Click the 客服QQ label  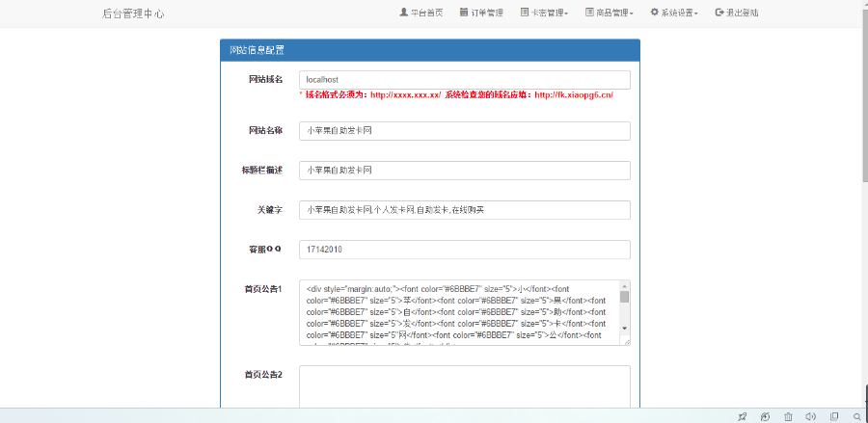(265, 250)
